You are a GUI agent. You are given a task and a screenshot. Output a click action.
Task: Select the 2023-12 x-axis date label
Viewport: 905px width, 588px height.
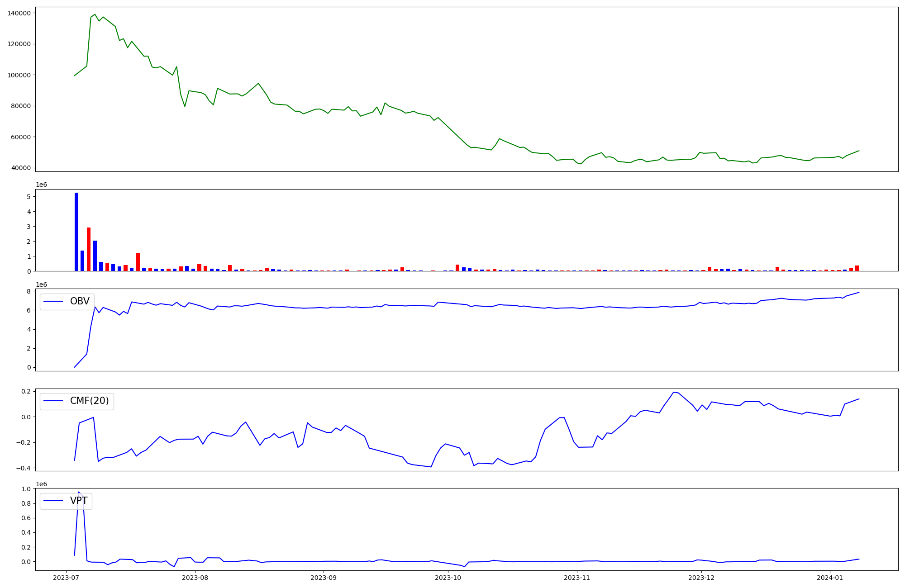pos(701,578)
